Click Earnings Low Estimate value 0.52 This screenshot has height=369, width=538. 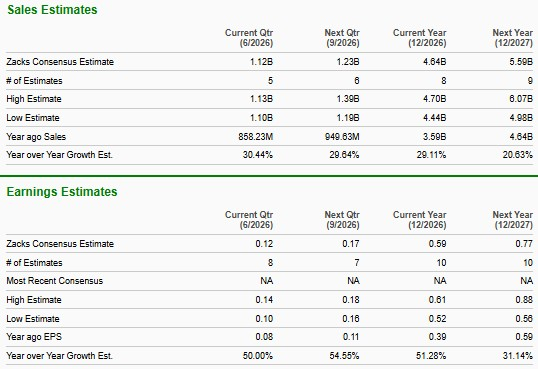[x=437, y=319]
